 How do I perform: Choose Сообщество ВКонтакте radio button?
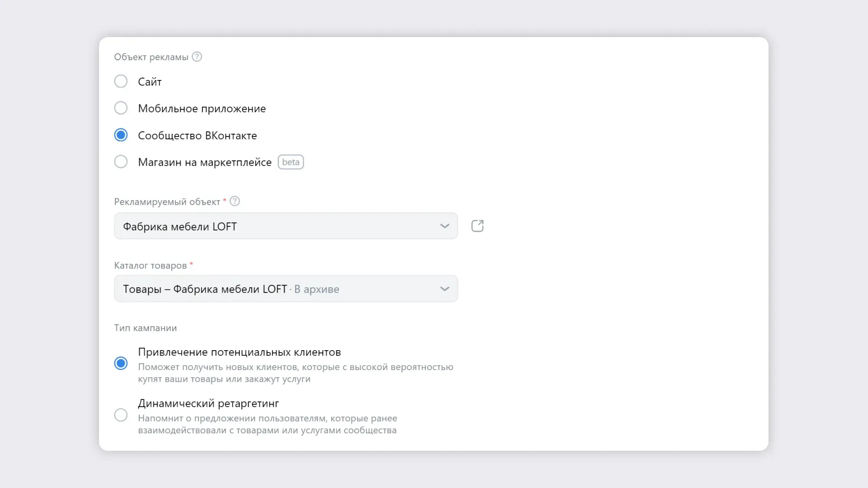click(x=121, y=135)
